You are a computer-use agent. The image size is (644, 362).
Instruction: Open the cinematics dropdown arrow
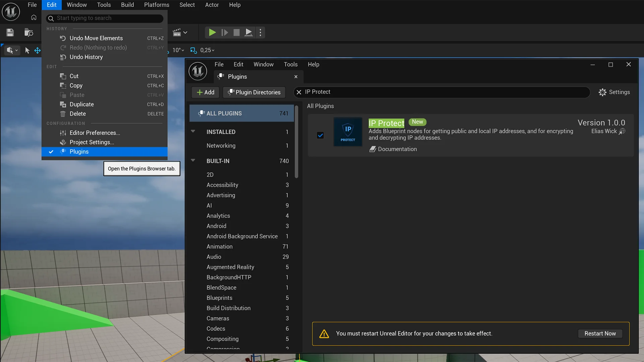point(185,33)
